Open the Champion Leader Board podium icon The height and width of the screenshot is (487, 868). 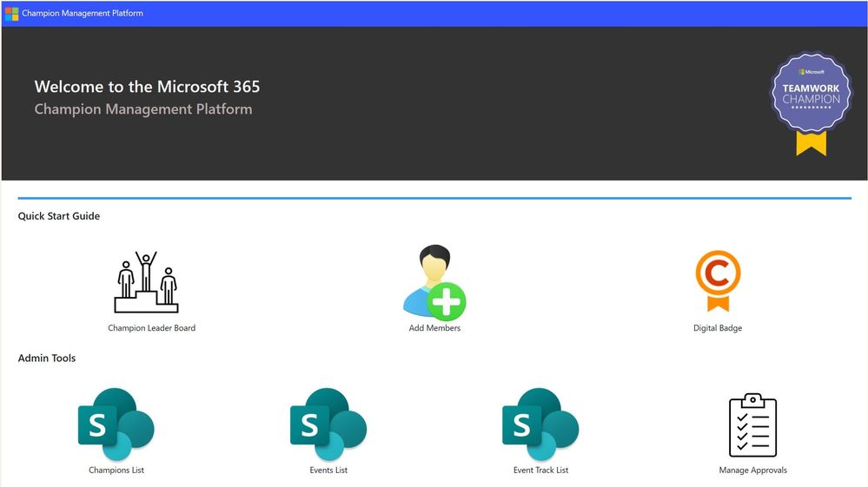(146, 282)
